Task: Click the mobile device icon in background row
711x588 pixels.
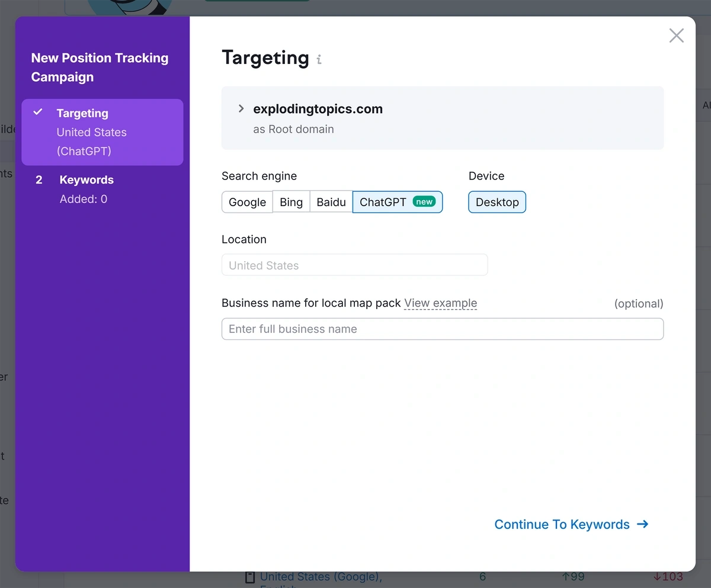Action: [x=250, y=577]
